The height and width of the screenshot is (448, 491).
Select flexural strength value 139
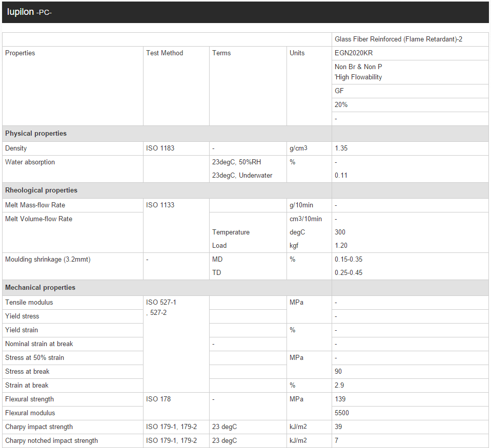[x=340, y=399]
